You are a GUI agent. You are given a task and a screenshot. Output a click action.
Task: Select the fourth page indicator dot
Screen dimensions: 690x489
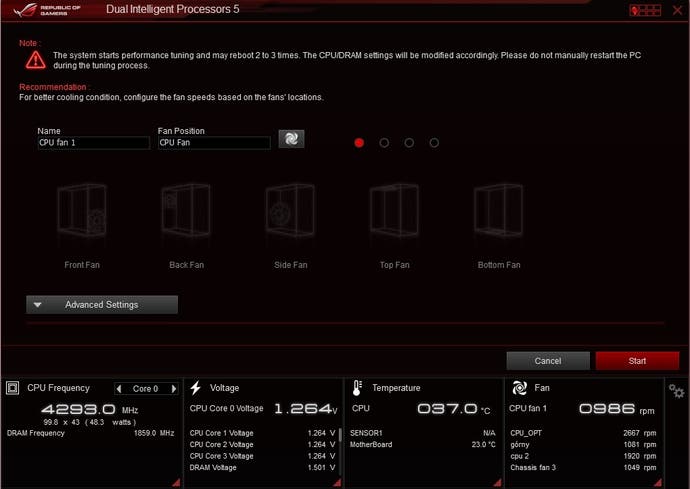tap(434, 143)
